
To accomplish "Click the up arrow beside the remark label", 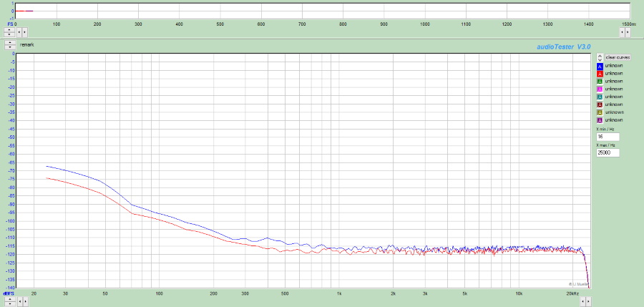I will click(x=10, y=43).
